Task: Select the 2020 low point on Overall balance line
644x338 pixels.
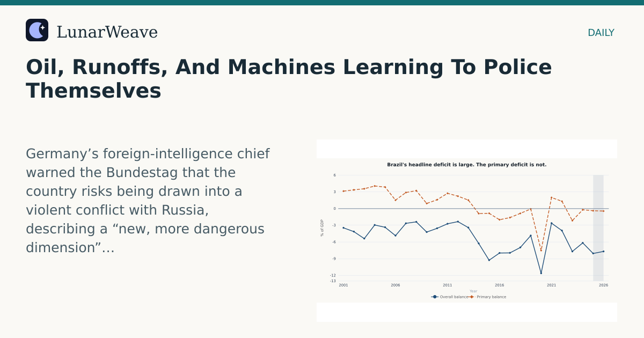Action: click(541, 273)
